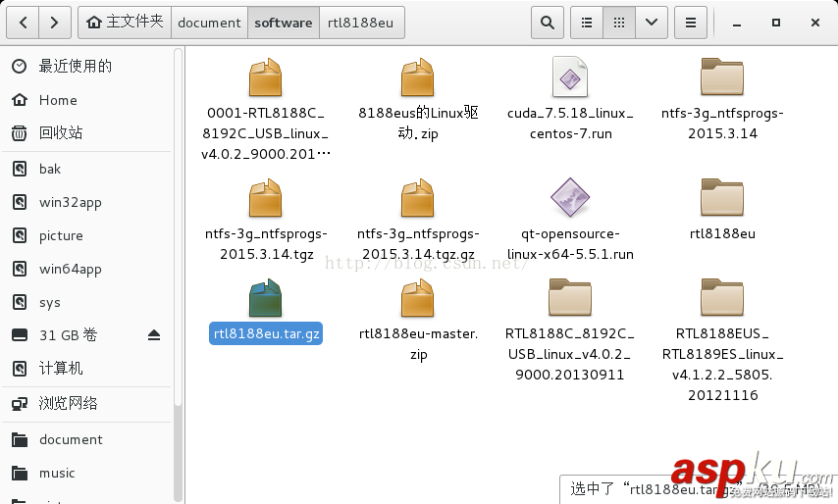Image resolution: width=838 pixels, height=504 pixels.
Task: Select the ntfs-3g_ntfsprogs-2015.3.14.tgz.gz archive icon
Action: point(418,198)
